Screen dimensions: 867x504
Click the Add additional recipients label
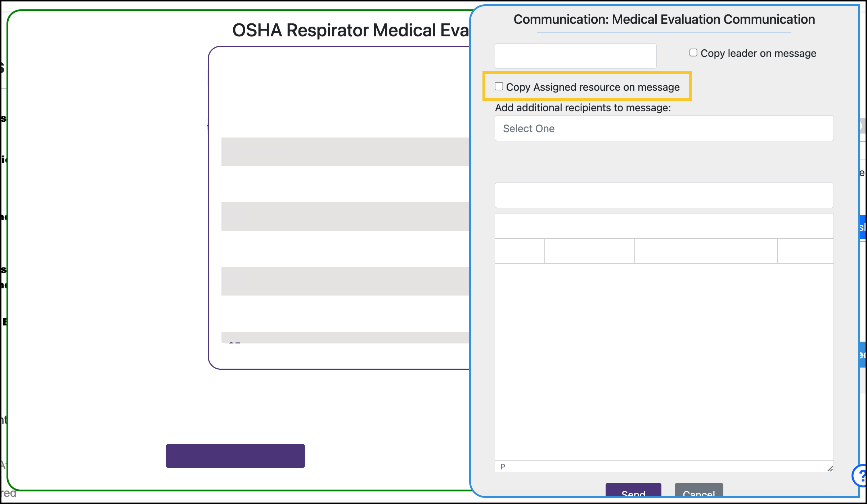(x=583, y=108)
